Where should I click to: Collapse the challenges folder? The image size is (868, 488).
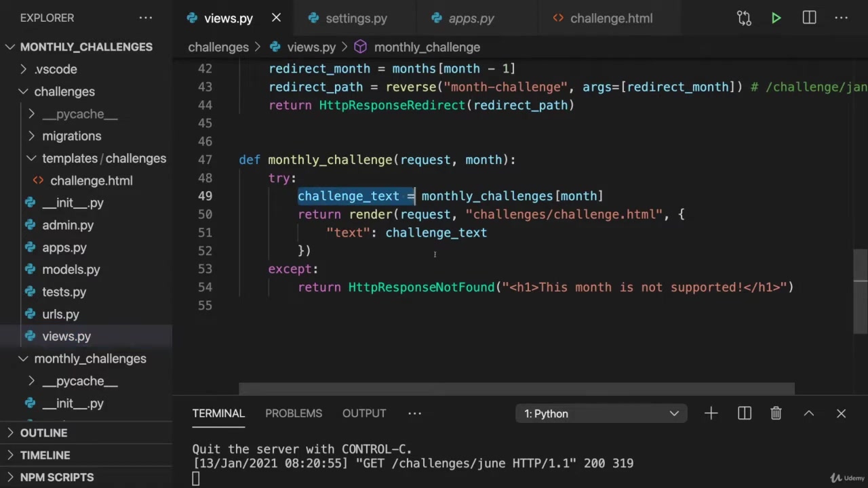(x=64, y=91)
